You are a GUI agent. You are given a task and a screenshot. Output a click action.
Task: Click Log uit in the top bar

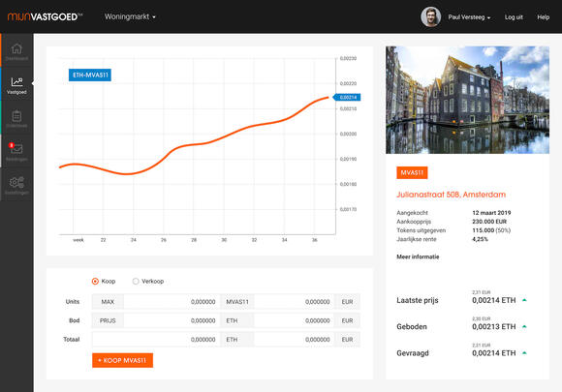coord(514,17)
